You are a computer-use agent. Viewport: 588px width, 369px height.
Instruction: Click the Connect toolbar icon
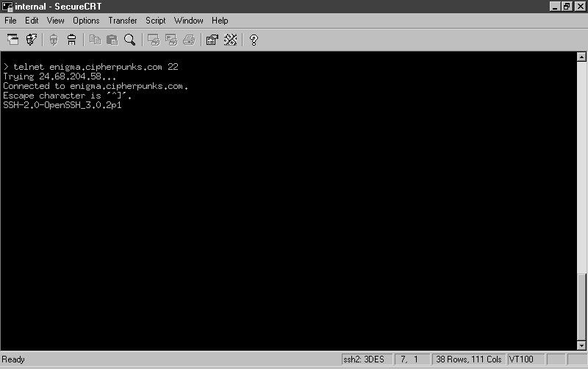pos(12,40)
